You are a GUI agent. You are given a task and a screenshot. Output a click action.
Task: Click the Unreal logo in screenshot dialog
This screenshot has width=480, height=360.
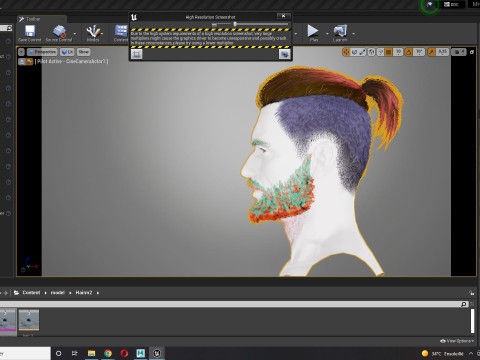coord(134,17)
